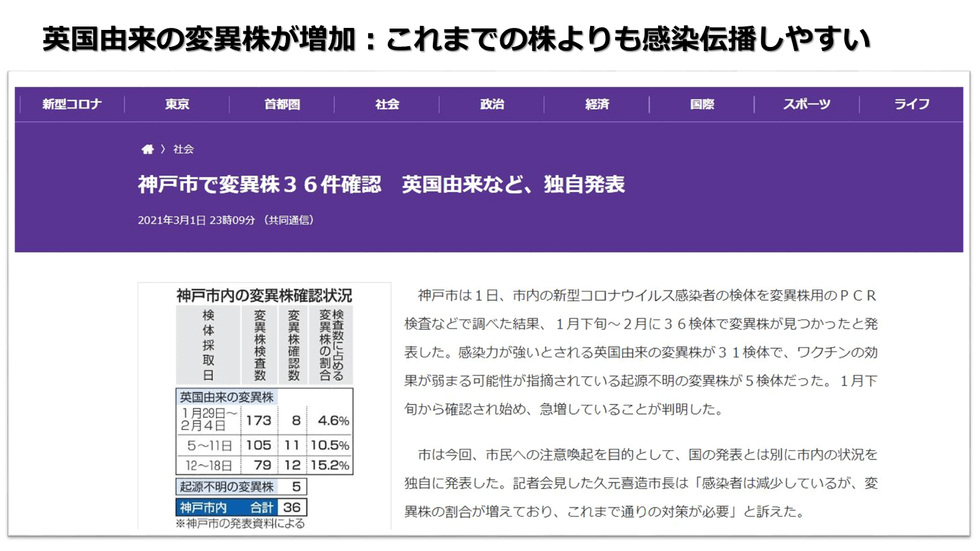Open the 新型コロナ navigation tab

point(71,104)
